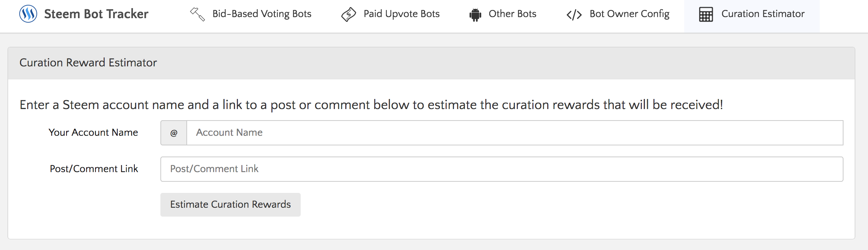This screenshot has width=868, height=250.
Task: Click the android robot icon
Action: (x=475, y=15)
